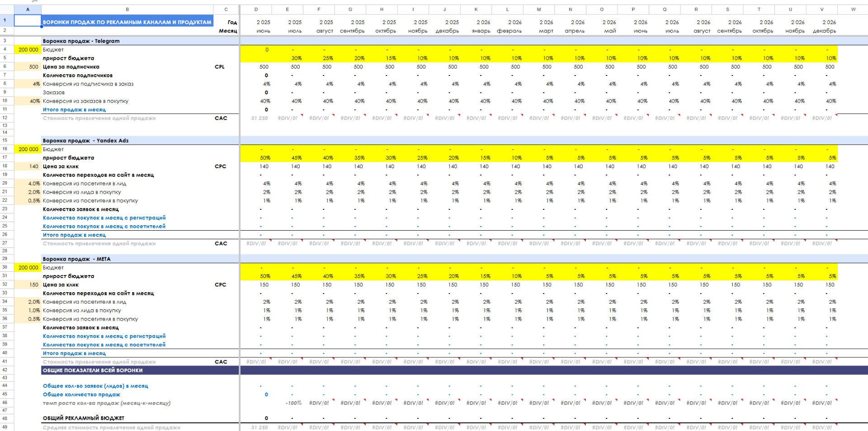Select the 'ОБЩИЙ РЕКЛАМНЫЙ БЮДЖЕТ' label cell
This screenshot has height=431, width=868.
[x=84, y=418]
